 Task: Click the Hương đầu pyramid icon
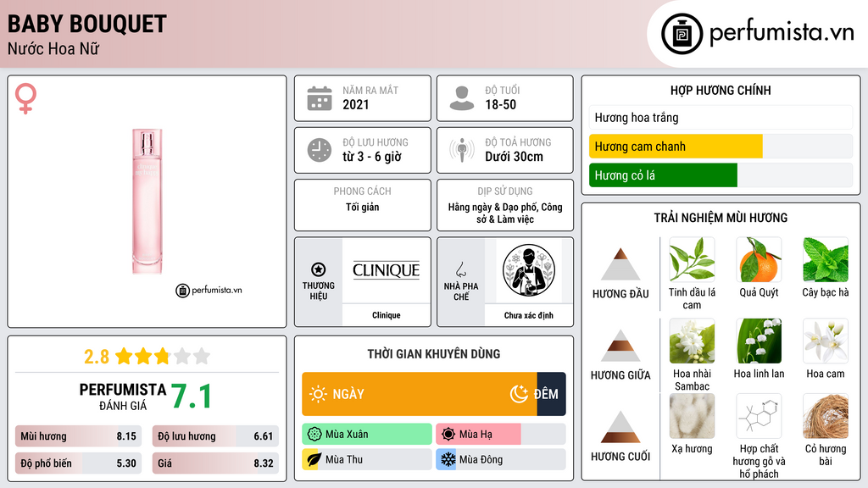coord(620,264)
